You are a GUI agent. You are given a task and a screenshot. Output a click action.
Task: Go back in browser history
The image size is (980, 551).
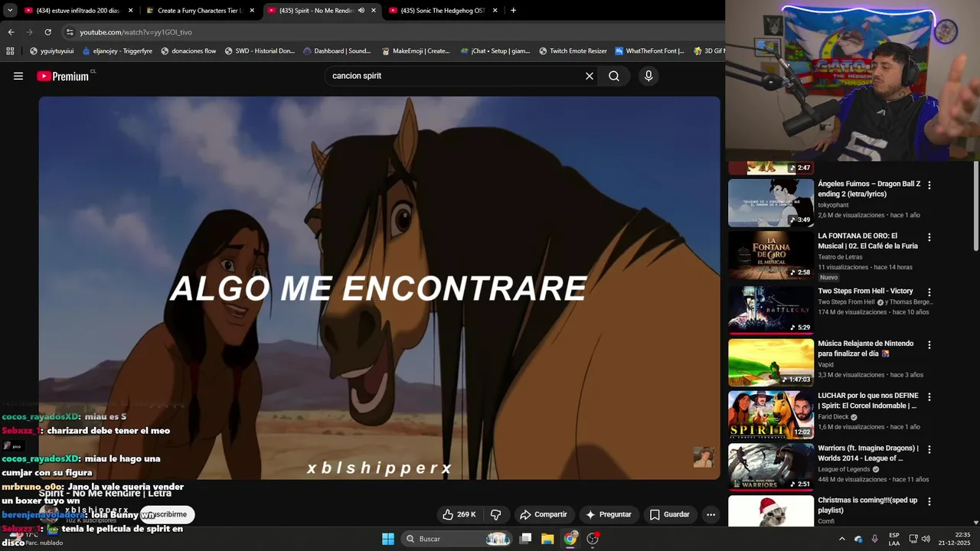11,32
